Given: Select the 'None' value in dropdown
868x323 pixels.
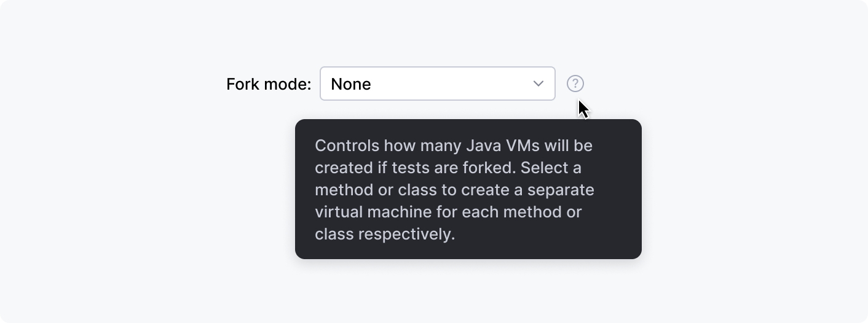Looking at the screenshot, I should click(x=351, y=84).
